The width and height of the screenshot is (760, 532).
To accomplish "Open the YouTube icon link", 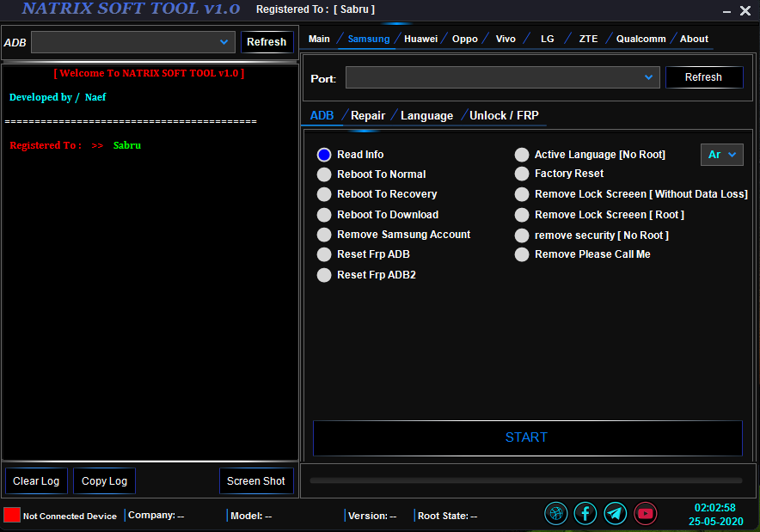I will [645, 513].
